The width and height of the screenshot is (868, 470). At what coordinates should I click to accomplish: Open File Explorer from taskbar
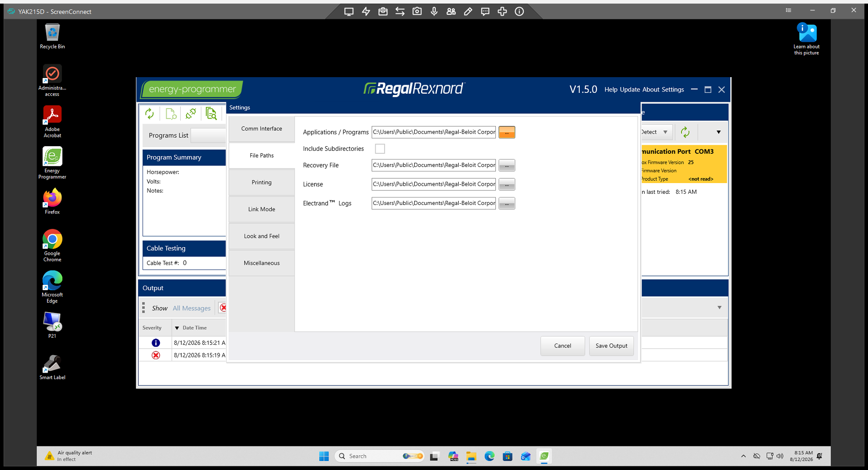[471, 456]
